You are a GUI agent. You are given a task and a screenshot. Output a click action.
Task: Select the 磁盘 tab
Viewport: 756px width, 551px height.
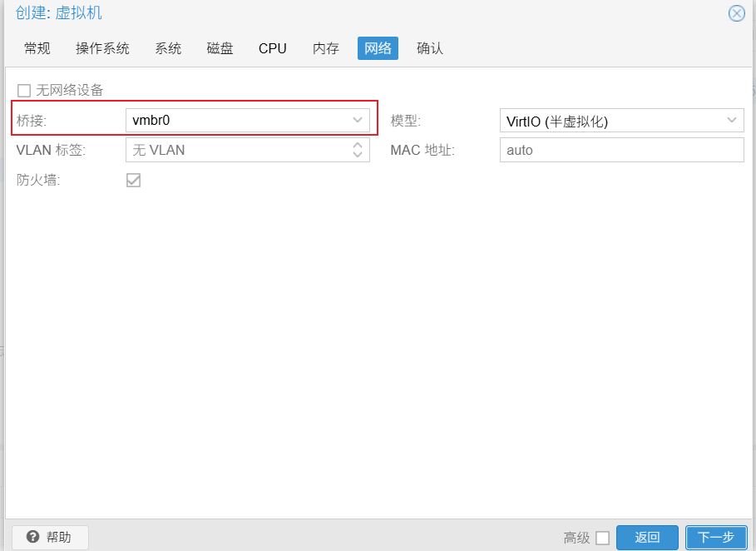(220, 48)
